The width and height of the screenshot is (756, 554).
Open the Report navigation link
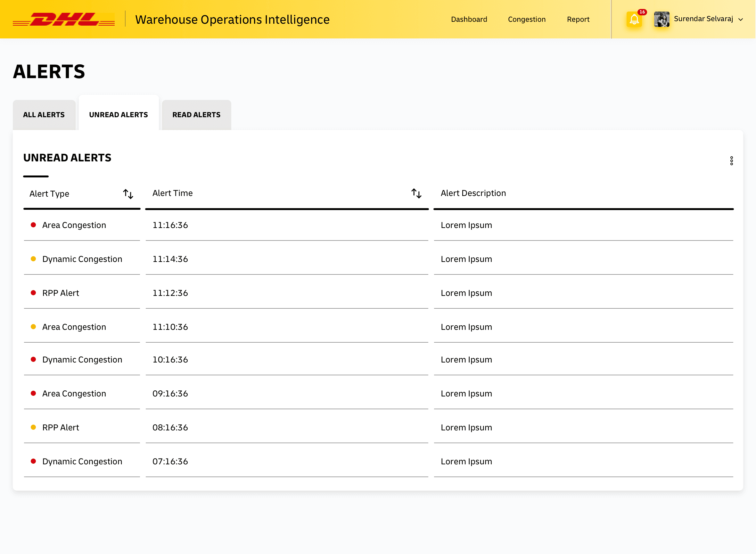578,20
